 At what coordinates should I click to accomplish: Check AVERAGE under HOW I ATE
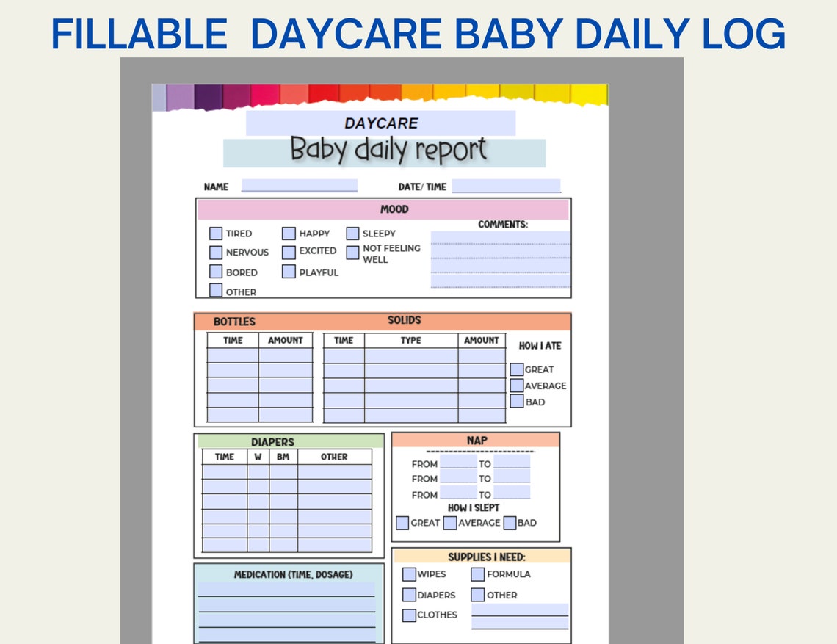pos(516,386)
